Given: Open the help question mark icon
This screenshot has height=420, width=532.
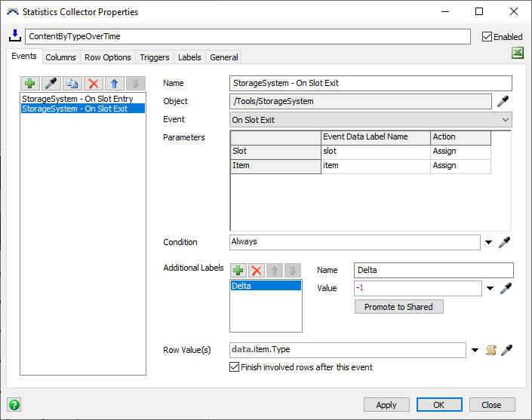Looking at the screenshot, I should point(14,404).
